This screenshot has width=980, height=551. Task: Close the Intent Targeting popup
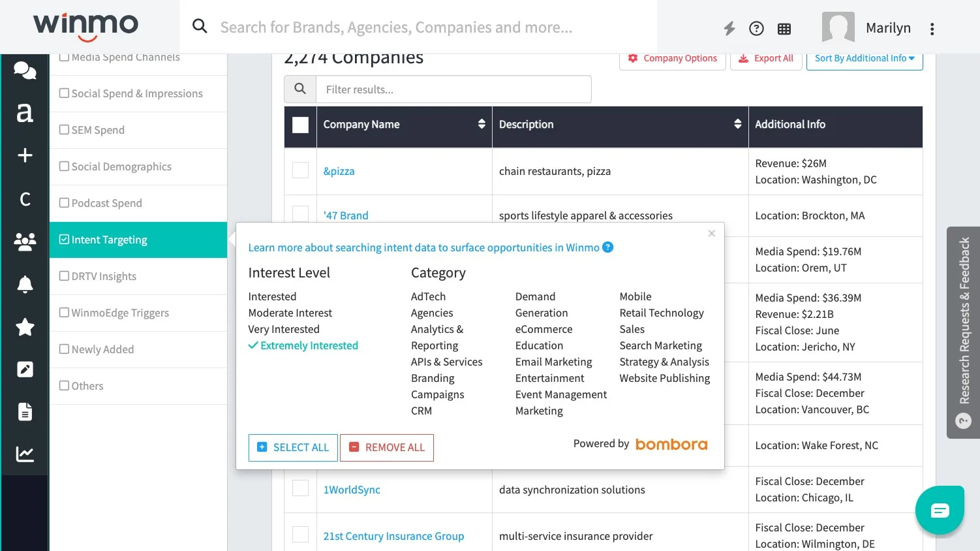[712, 233]
